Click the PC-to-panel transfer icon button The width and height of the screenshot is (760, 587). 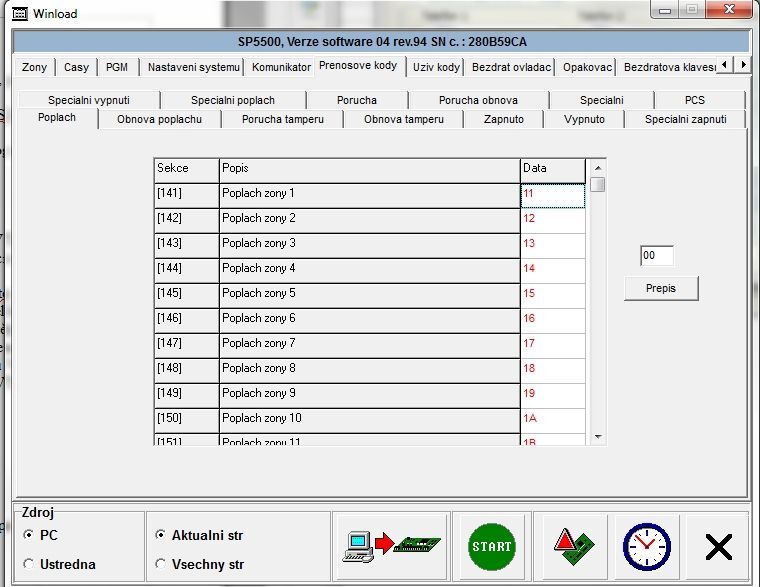tap(391, 546)
